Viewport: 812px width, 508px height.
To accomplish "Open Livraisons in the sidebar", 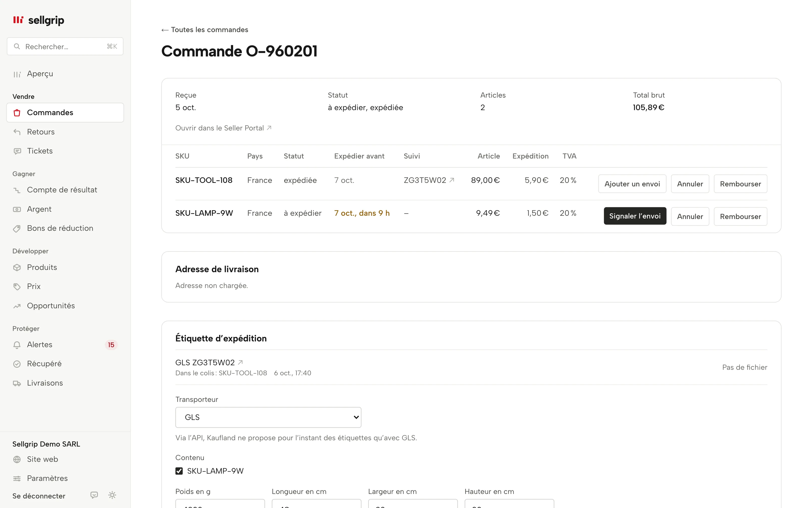I will point(65,383).
